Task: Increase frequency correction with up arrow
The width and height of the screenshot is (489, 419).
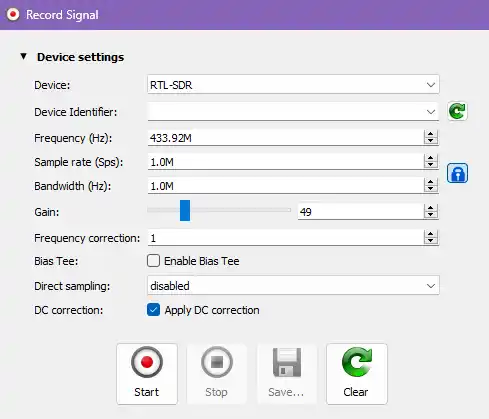Action: (430, 234)
